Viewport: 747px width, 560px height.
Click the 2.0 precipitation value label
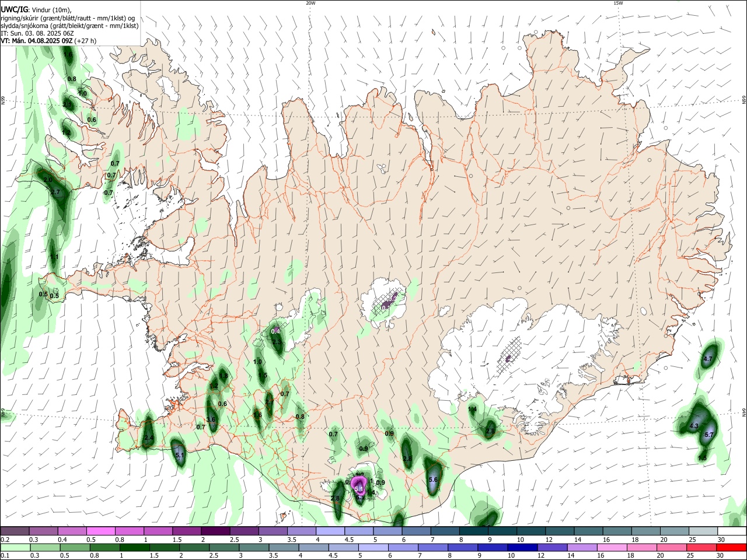tap(48, 180)
